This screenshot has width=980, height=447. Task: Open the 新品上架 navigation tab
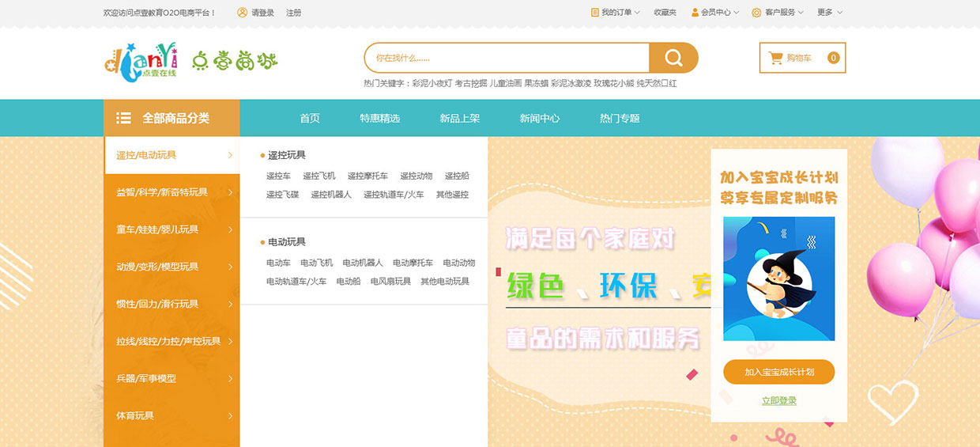tap(459, 119)
